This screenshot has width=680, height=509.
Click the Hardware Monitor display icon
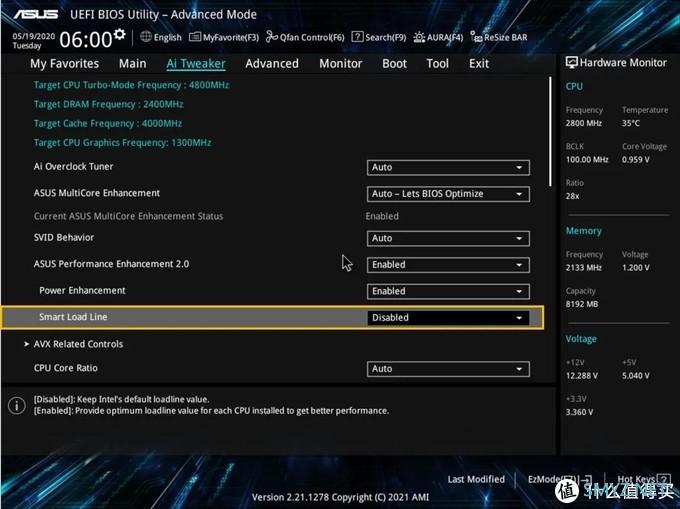click(x=572, y=62)
